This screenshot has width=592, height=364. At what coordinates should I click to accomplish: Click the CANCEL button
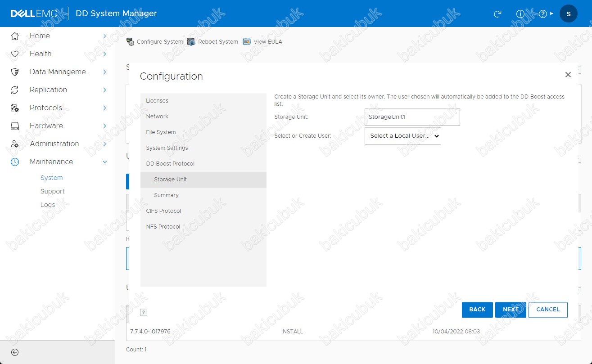[x=548, y=310]
